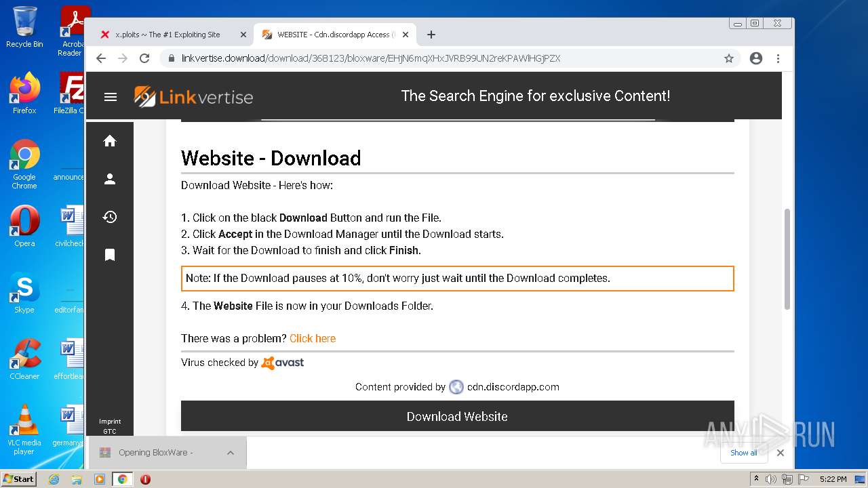Open the Google Chrome desktop icon

tap(24, 164)
